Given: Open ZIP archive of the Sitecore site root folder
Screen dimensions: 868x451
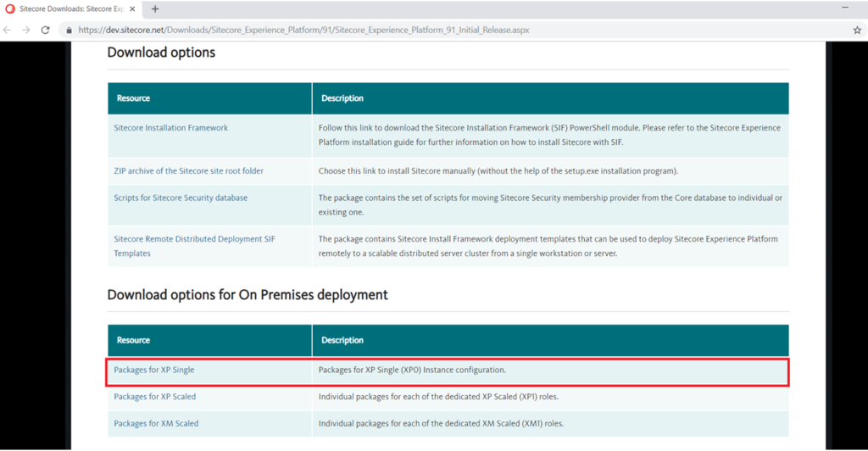Looking at the screenshot, I should 189,171.
